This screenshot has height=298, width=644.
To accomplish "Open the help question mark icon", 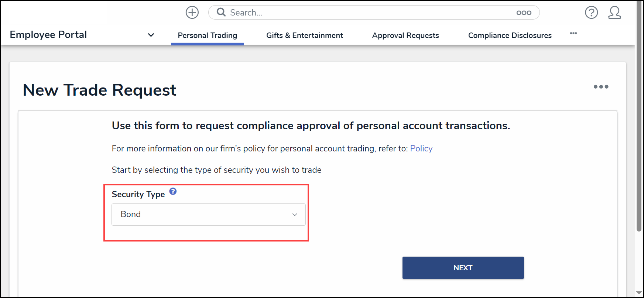I will click(x=591, y=13).
